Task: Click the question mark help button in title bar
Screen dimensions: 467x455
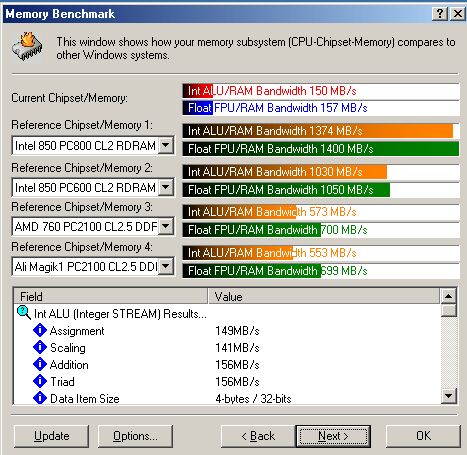Action: [440, 14]
